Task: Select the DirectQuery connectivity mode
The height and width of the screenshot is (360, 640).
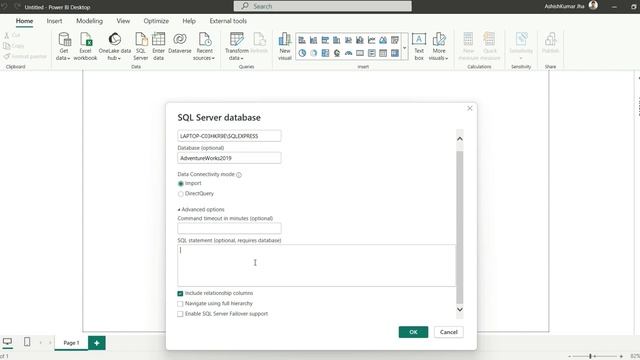Action: pyautogui.click(x=180, y=194)
